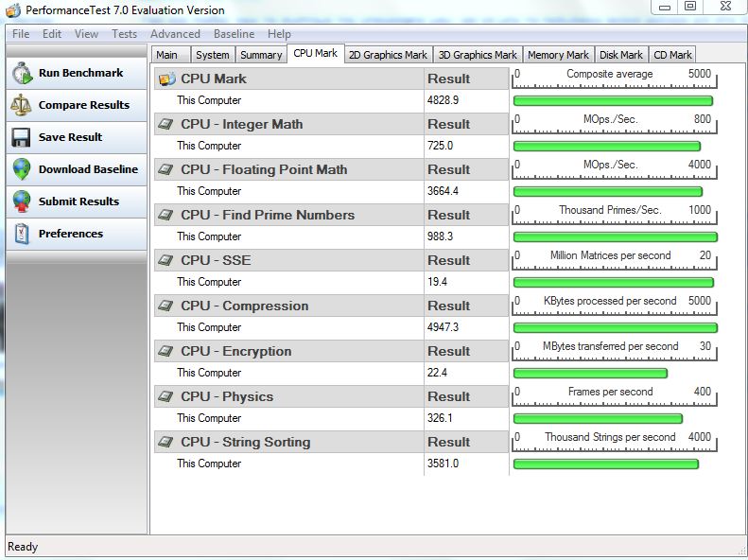Click the Submit Results button label
Viewport: 748px width, 560px height.
coord(78,201)
